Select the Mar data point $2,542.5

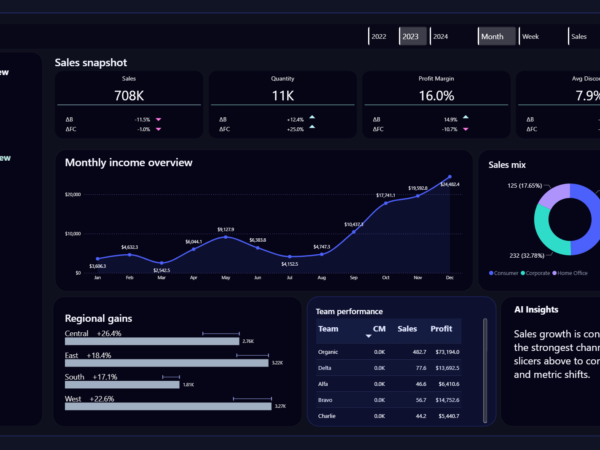[161, 263]
